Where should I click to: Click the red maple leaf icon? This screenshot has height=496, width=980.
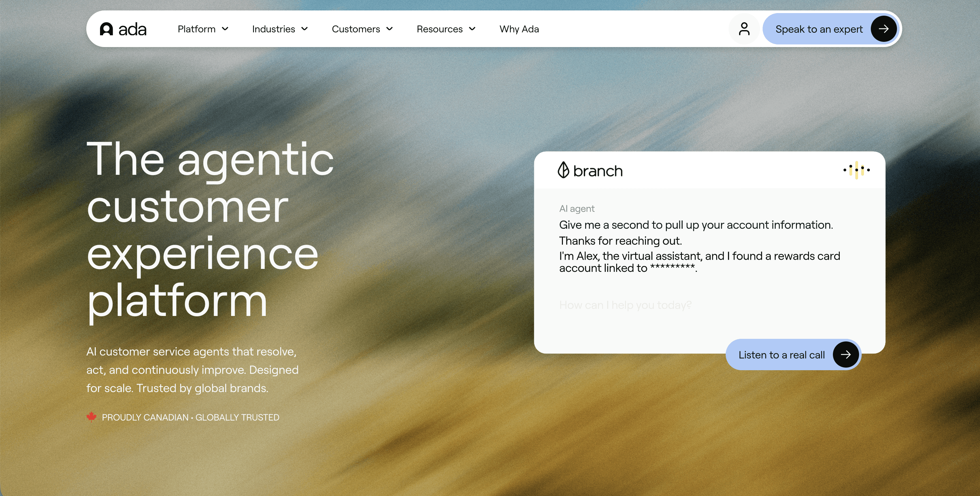91,417
